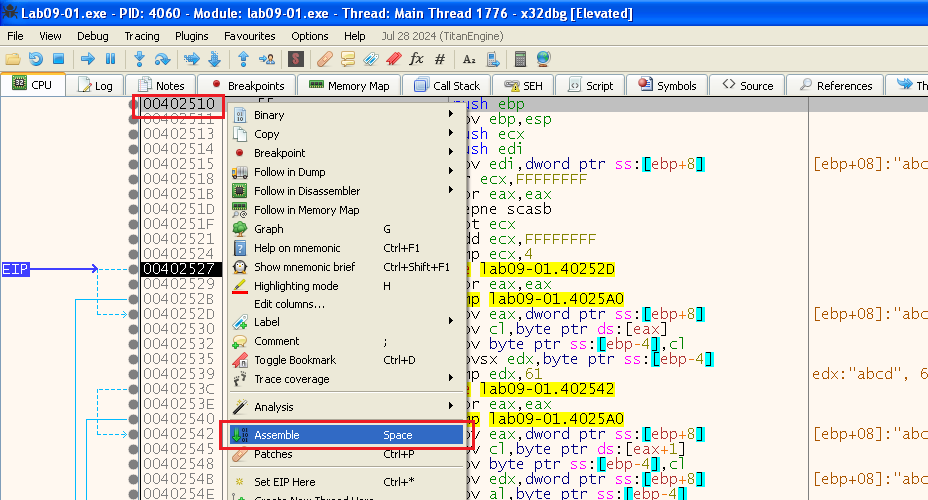Enable Highlighting mode from context menu
Image resolution: width=928 pixels, height=500 pixels.
point(296,286)
